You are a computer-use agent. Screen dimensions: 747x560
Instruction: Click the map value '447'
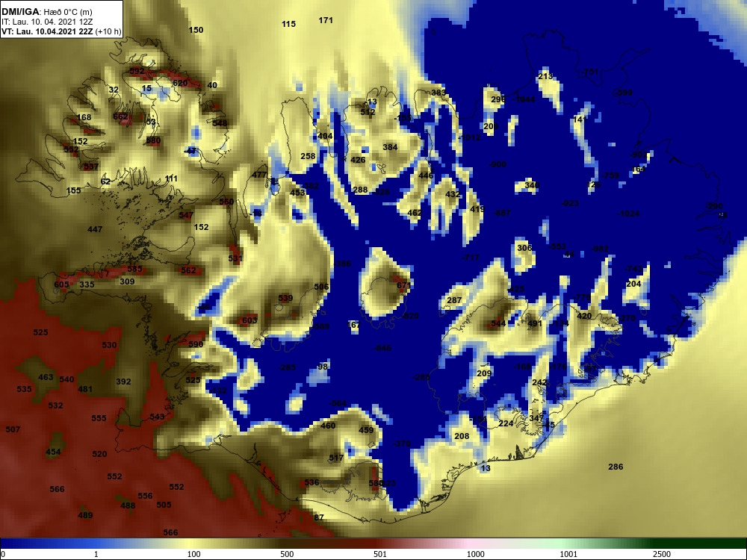click(95, 229)
